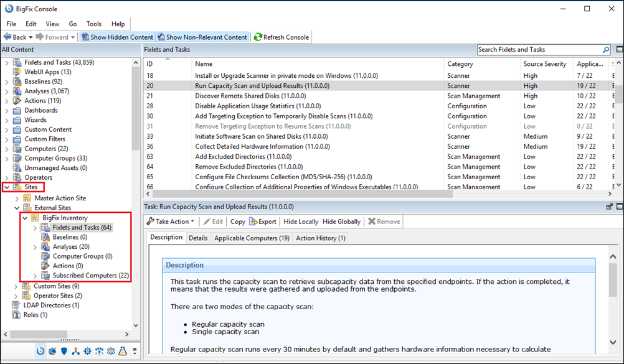
Task: Click the Refresh Console icon
Action: coord(258,37)
